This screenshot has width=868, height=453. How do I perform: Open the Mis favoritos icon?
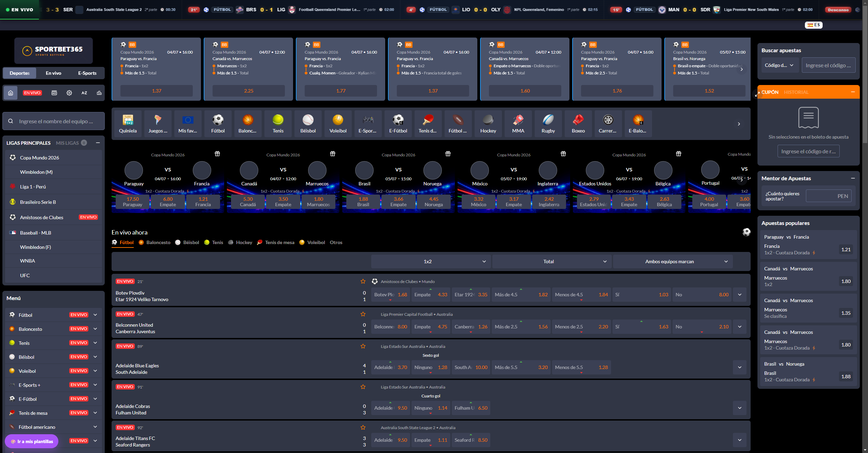[188, 124]
